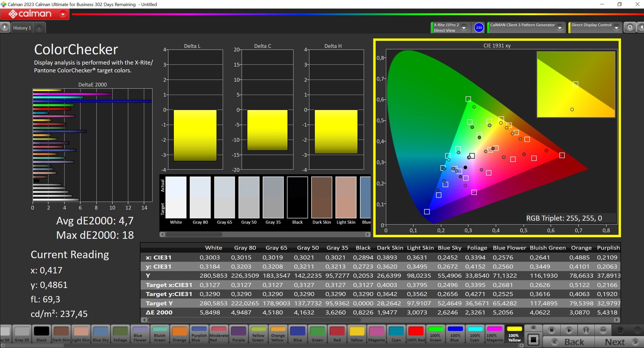The image size is (644, 348).
Task: Click right arrow of swatch comparison scrollbar
Action: pos(368,234)
